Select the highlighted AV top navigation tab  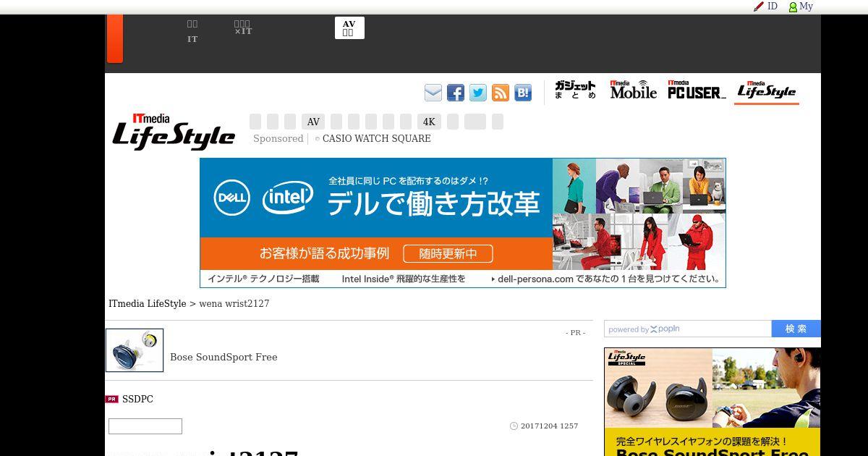[x=349, y=28]
